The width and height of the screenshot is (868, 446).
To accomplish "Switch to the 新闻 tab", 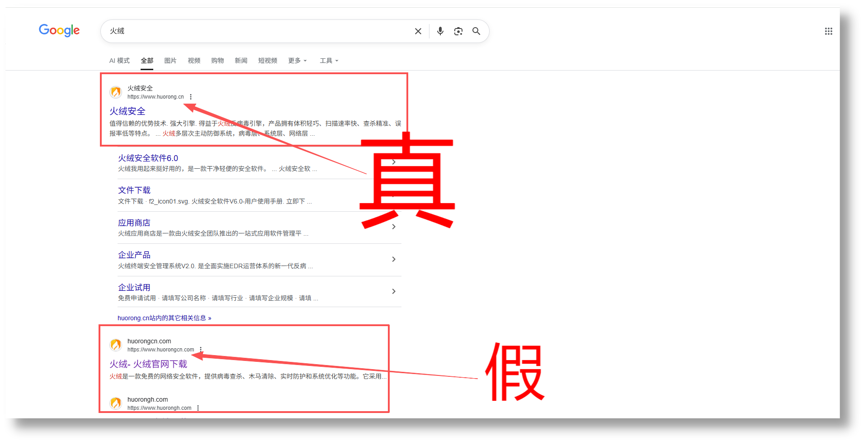I will (x=241, y=61).
